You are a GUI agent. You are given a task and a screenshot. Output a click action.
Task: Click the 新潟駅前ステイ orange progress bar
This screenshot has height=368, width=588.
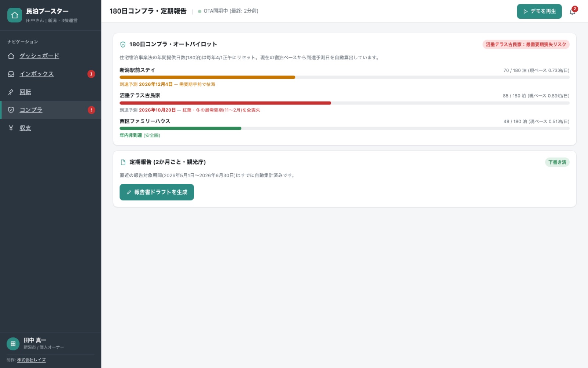pos(207,77)
